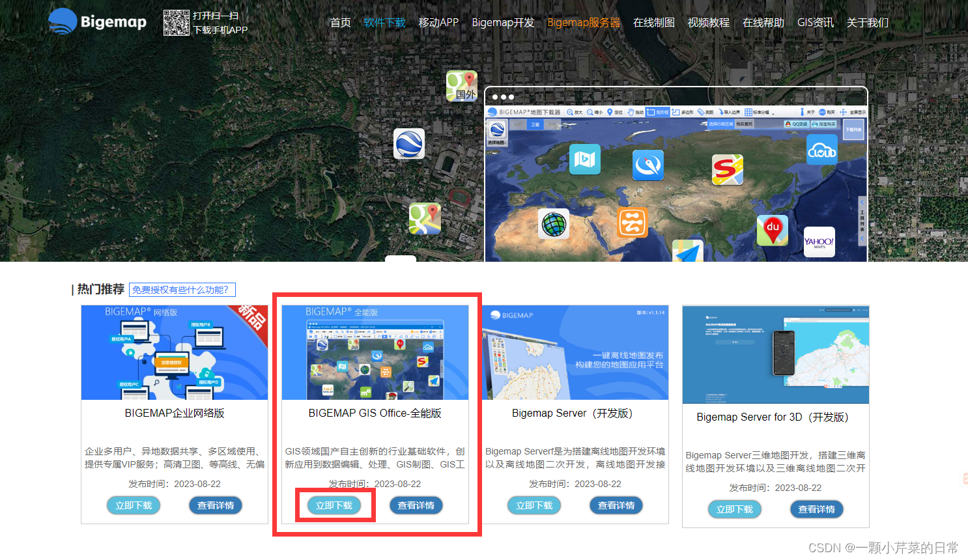The width and height of the screenshot is (968, 560).
Task: Select the 卫星 map type tab in the banner
Action: (535, 124)
